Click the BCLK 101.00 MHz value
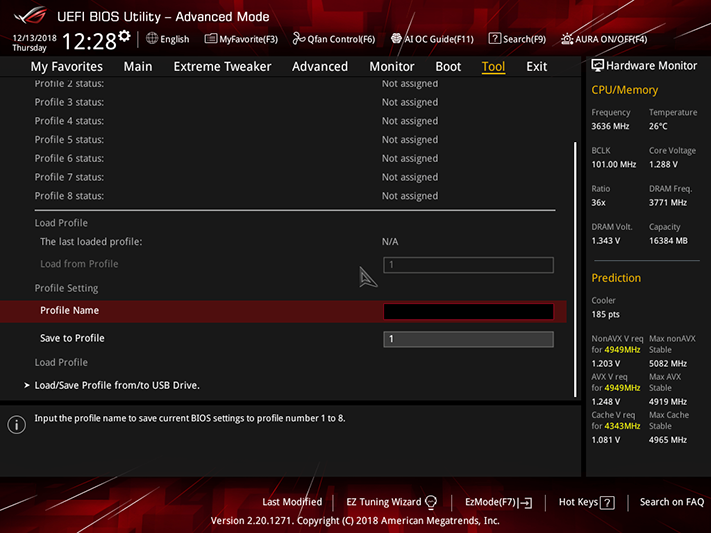Viewport: 711px width, 533px height. pos(614,164)
